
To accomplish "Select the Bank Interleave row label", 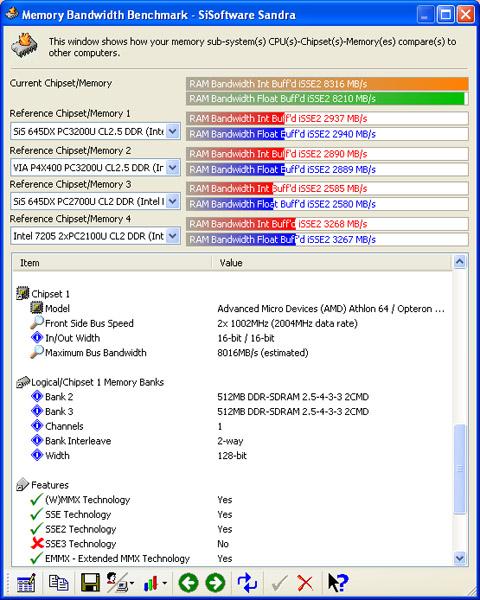I will pos(78,441).
